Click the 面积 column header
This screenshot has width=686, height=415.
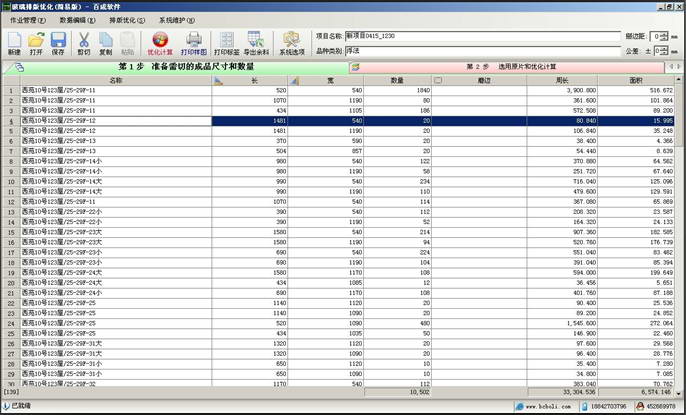(636, 80)
